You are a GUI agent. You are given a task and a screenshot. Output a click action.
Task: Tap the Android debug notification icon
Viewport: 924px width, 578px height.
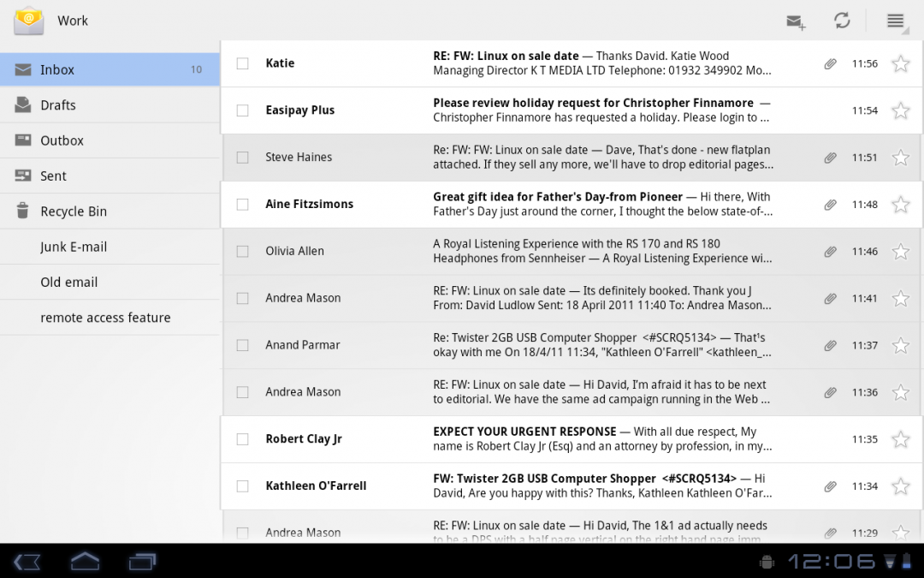tap(767, 561)
